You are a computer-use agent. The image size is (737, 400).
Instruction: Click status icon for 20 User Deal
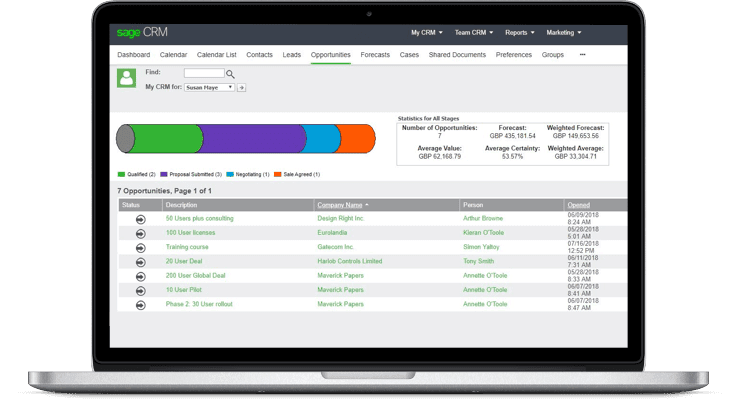click(x=139, y=261)
